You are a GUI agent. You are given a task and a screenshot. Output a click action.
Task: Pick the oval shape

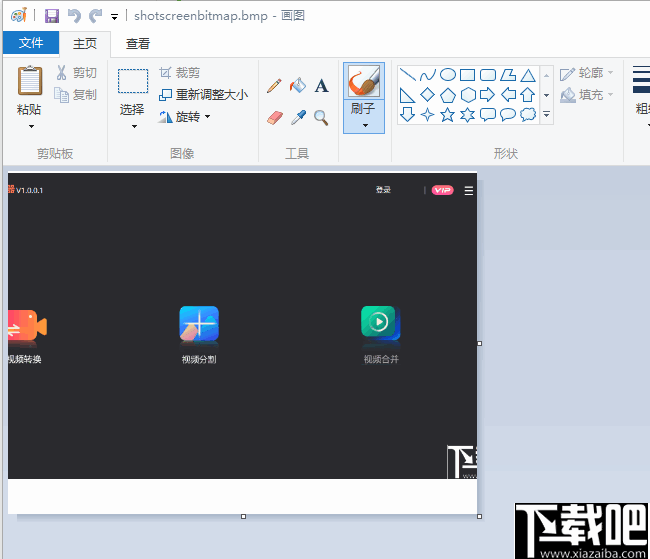click(x=448, y=75)
